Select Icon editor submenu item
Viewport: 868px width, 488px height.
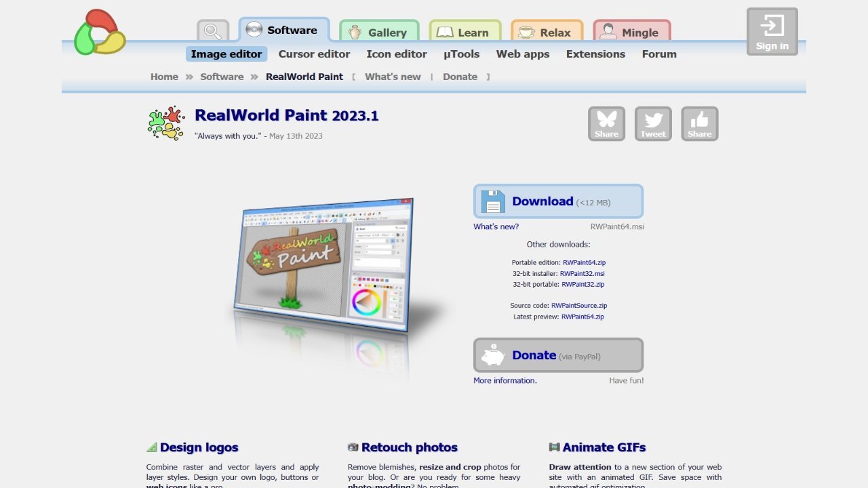(397, 54)
